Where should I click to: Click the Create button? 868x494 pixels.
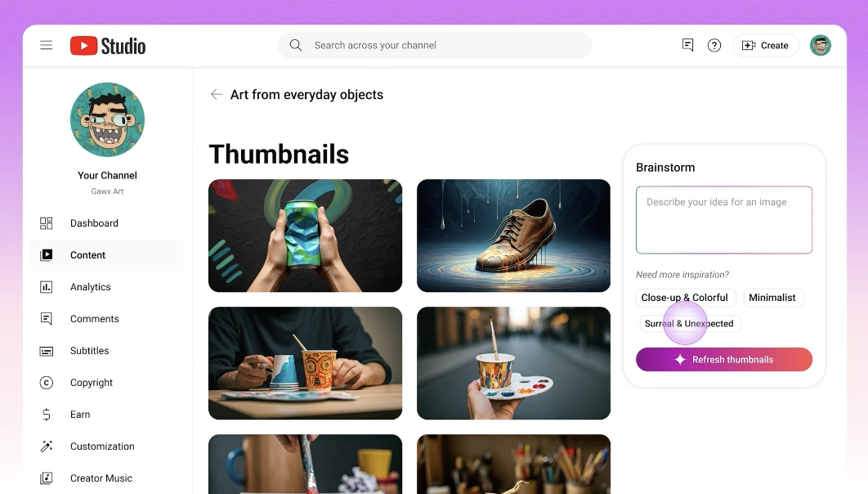pyautogui.click(x=766, y=46)
